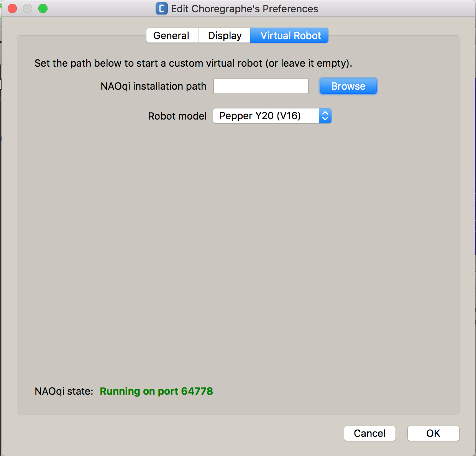Open the Display tab

point(225,36)
